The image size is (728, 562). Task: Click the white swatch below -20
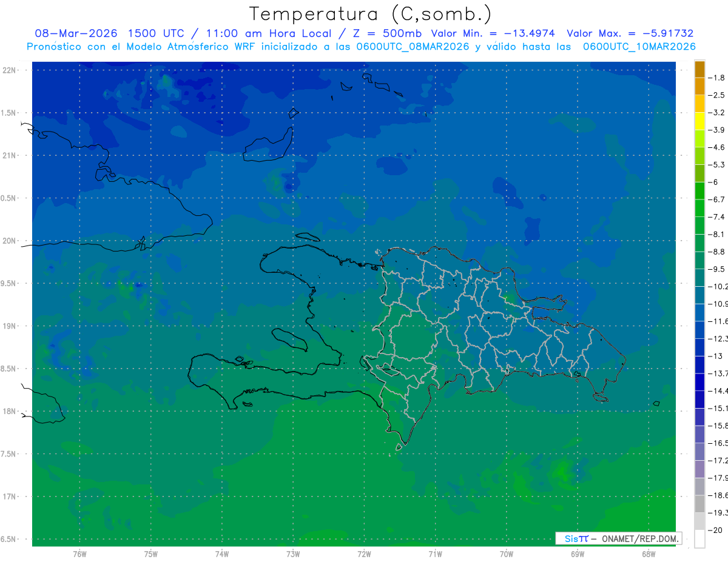(699, 539)
